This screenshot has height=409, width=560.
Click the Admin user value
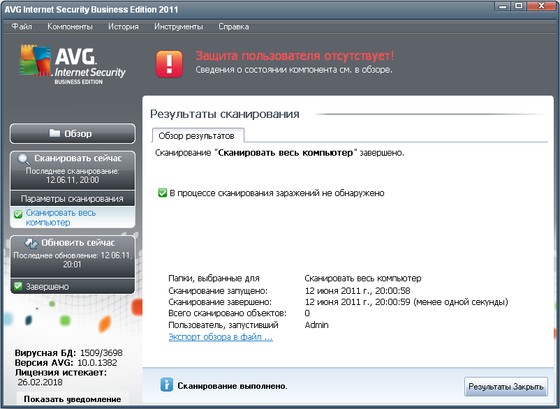pyautogui.click(x=316, y=325)
